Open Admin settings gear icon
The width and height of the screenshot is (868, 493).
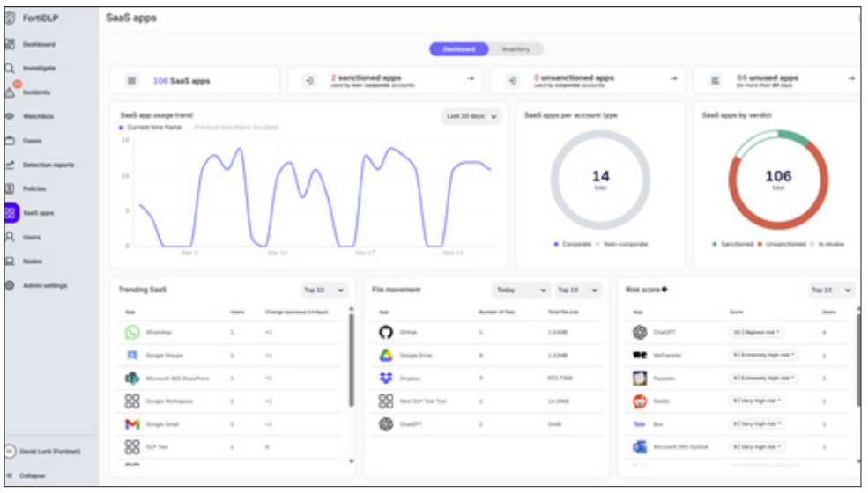pyautogui.click(x=10, y=285)
